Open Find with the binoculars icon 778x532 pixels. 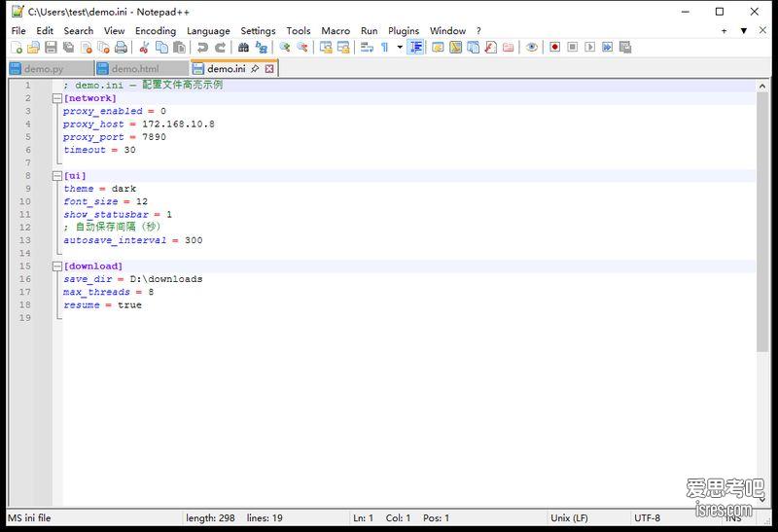coord(243,48)
